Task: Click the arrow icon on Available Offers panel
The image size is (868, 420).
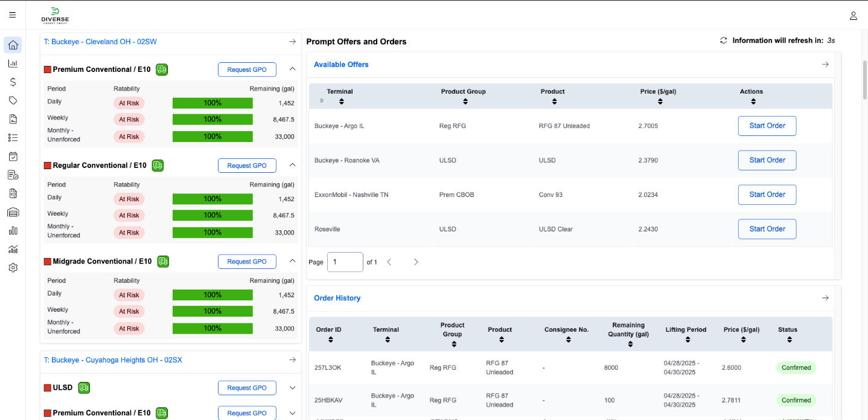Action: point(825,65)
